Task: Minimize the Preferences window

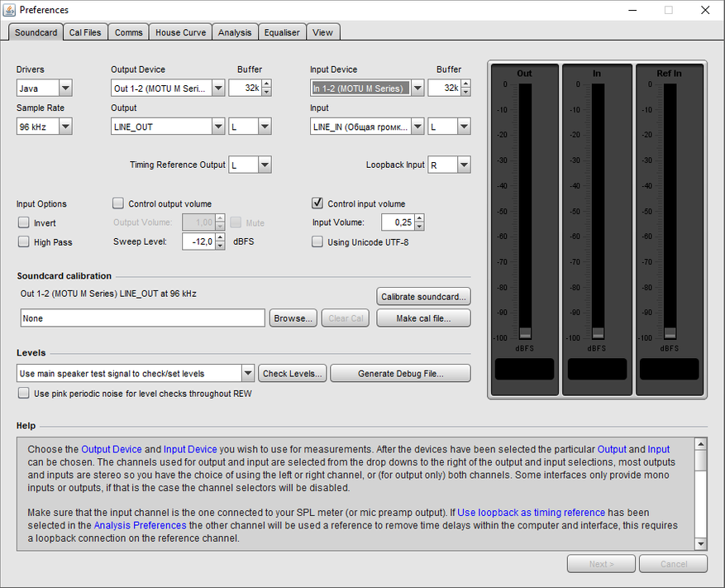Action: point(632,10)
